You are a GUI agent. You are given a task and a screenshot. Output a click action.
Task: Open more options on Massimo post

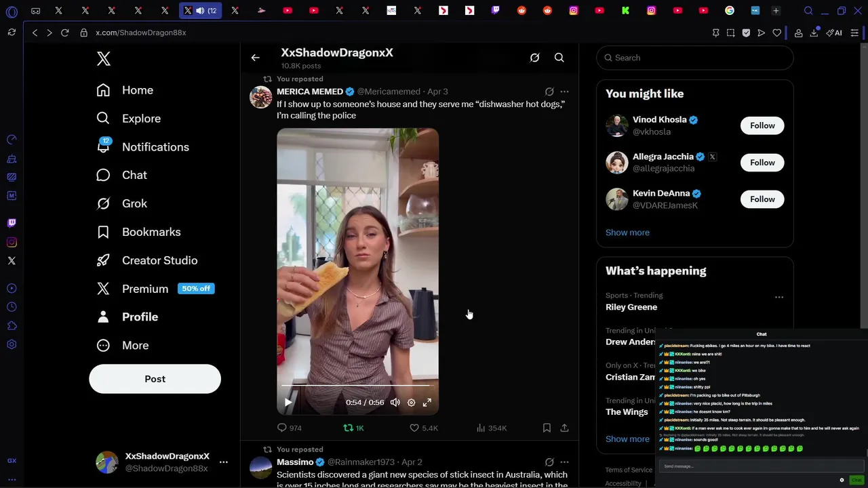pyautogui.click(x=564, y=462)
